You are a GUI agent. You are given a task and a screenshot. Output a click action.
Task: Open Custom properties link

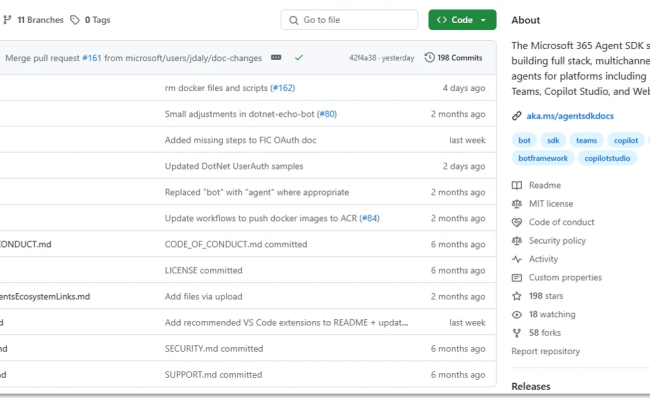point(565,278)
